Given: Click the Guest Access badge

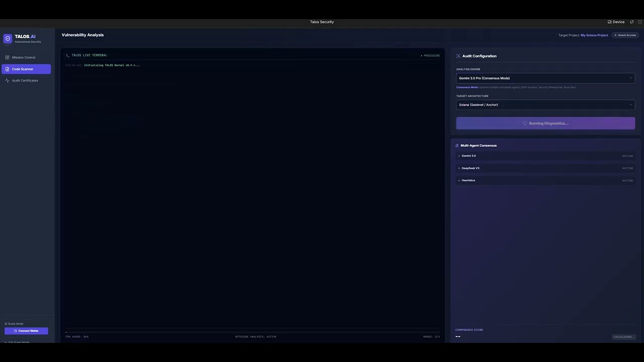Looking at the screenshot, I should 625,35.
